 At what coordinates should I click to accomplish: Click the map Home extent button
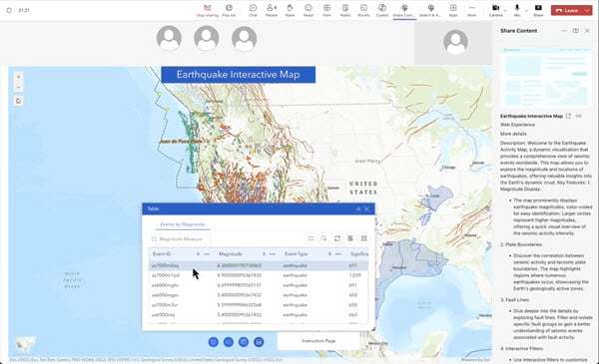coord(18,101)
